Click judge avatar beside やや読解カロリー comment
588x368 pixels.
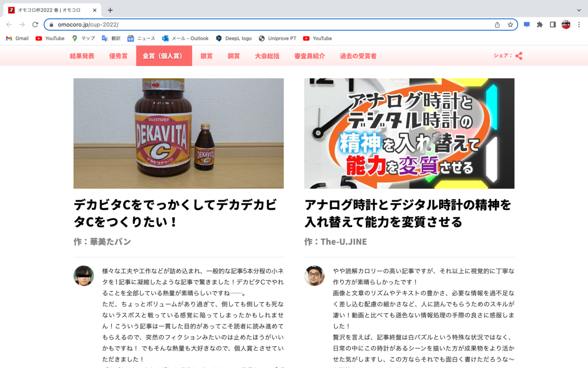point(315,276)
